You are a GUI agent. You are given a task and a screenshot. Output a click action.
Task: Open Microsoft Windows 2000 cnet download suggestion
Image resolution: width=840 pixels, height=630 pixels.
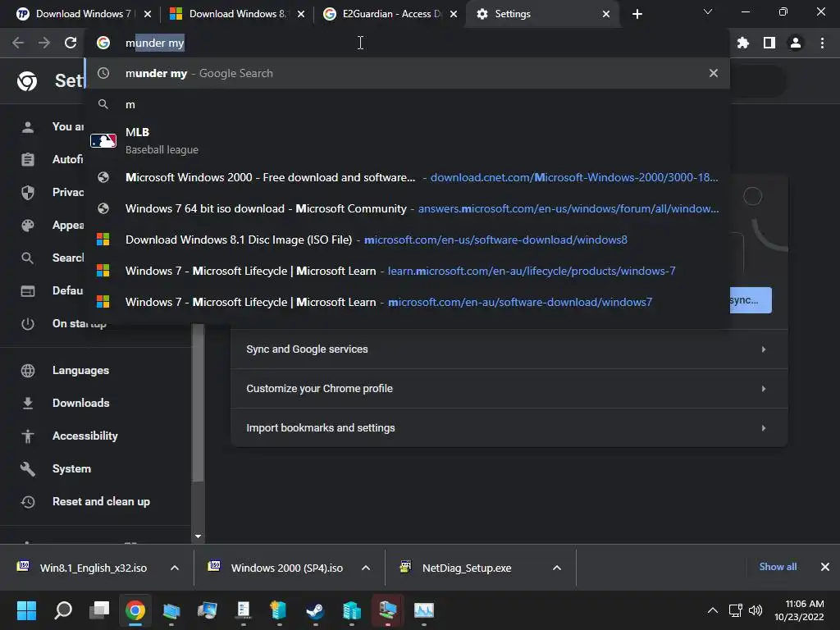point(407,177)
